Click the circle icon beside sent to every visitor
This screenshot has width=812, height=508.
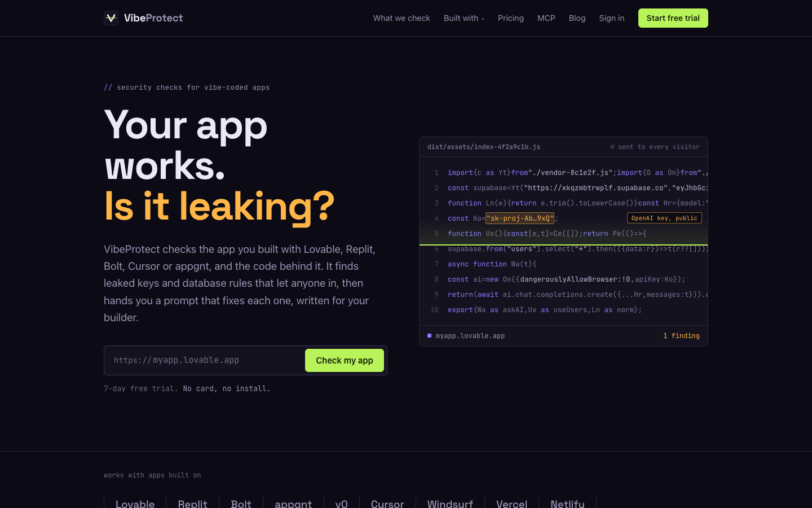click(x=612, y=147)
